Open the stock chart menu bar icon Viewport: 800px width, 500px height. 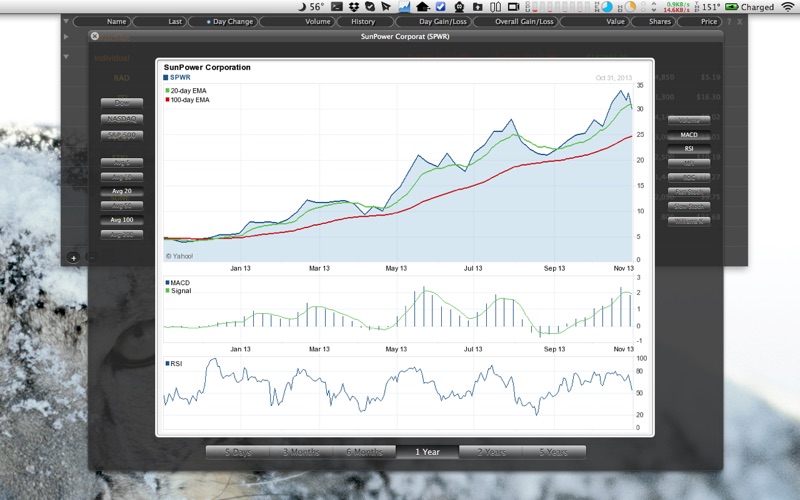click(x=404, y=7)
